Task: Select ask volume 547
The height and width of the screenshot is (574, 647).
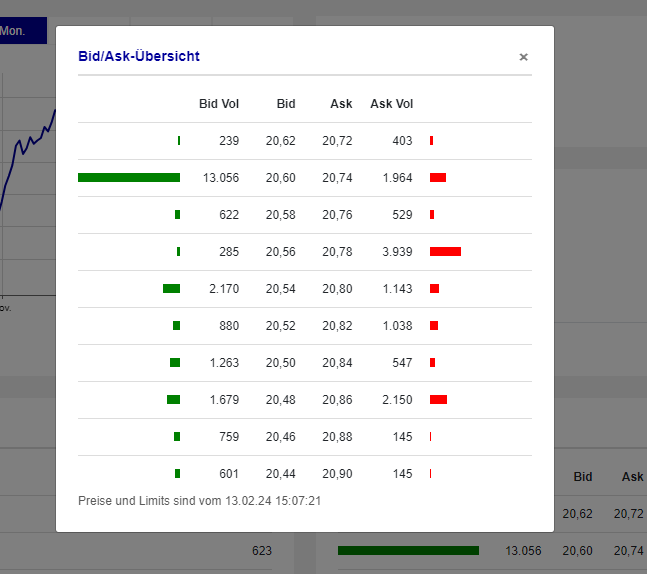Action: tap(402, 363)
